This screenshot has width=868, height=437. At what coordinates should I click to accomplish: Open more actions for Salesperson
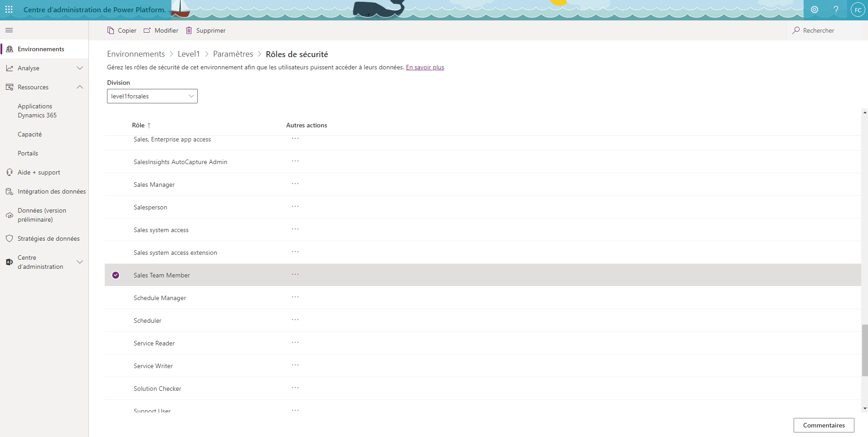[x=295, y=206]
